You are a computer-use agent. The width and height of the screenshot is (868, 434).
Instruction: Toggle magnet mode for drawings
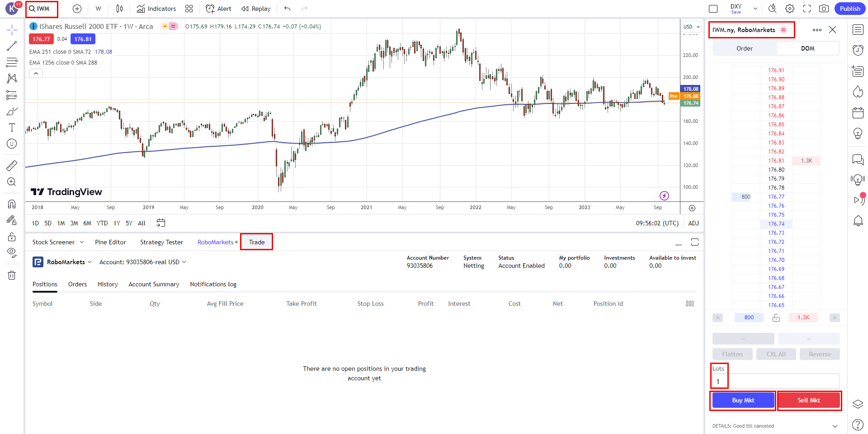[12, 204]
